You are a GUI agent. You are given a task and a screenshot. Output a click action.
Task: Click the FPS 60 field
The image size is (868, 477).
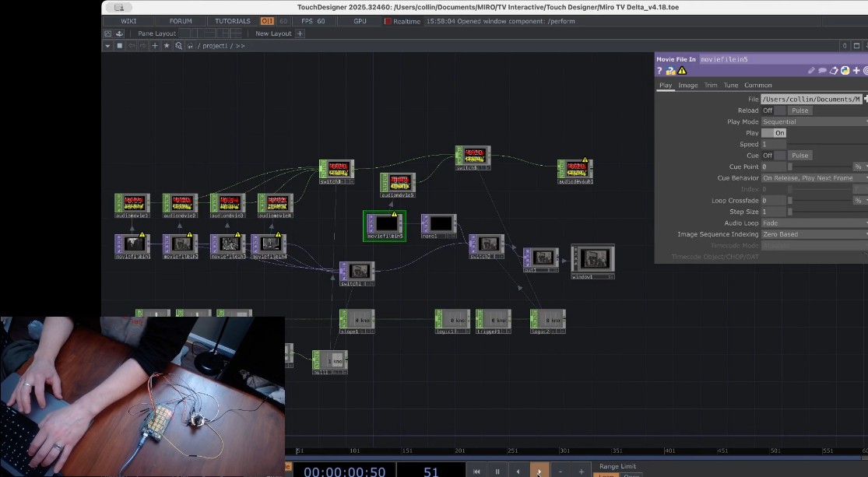313,21
